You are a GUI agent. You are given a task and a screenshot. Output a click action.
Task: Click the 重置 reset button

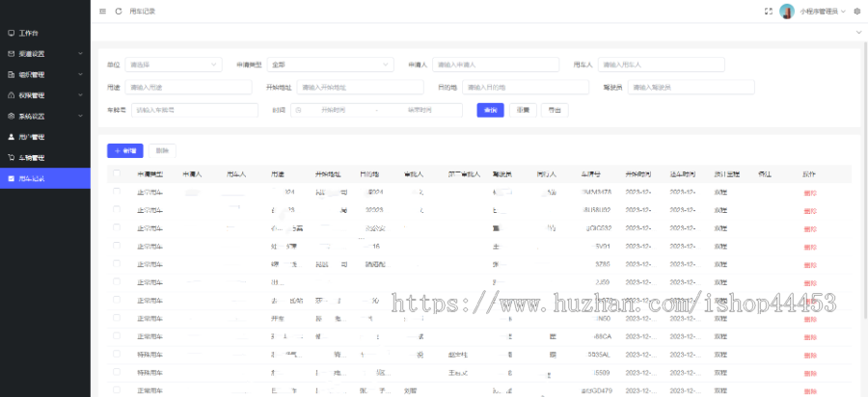523,110
